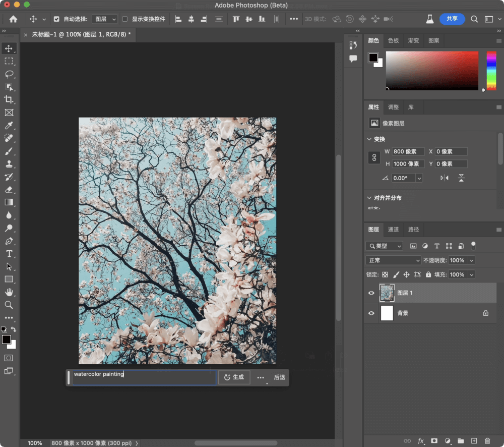Open the search magnifier icon

click(x=474, y=19)
